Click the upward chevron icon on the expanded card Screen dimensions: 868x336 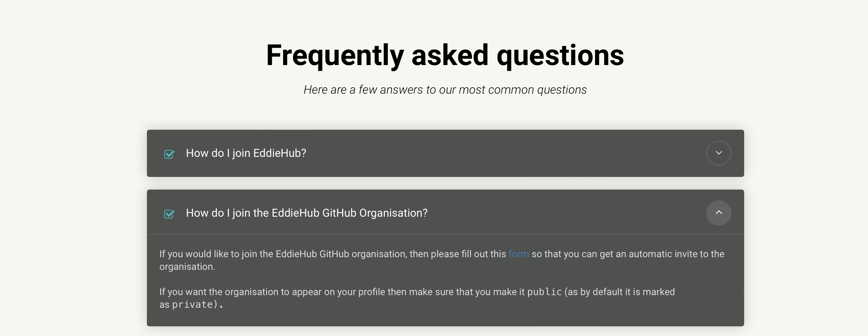pyautogui.click(x=718, y=213)
